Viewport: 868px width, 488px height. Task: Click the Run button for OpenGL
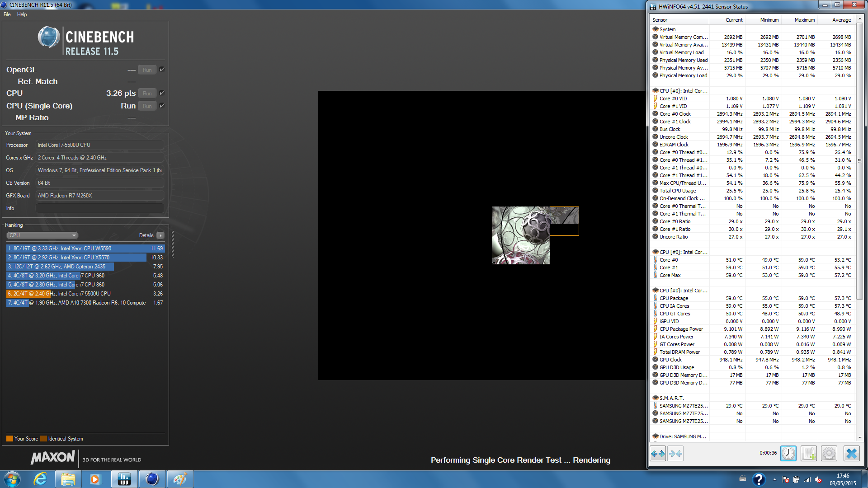pyautogui.click(x=147, y=70)
